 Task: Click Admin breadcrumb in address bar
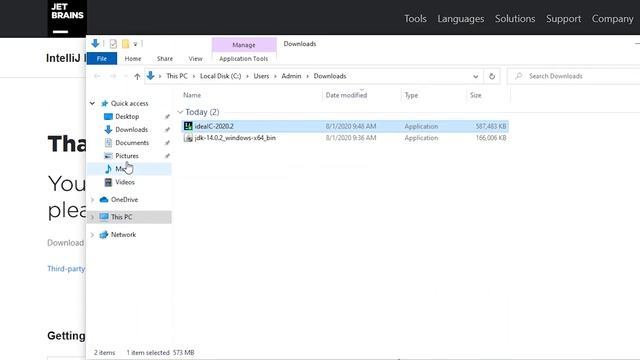[x=291, y=76]
